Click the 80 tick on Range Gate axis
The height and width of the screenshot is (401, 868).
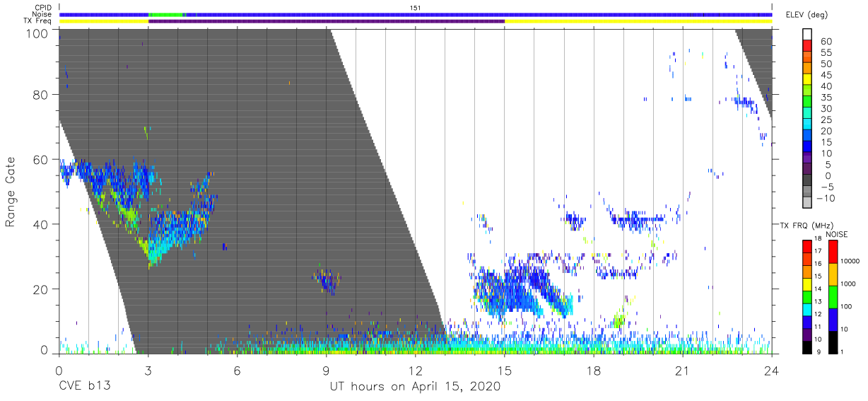[x=40, y=95]
